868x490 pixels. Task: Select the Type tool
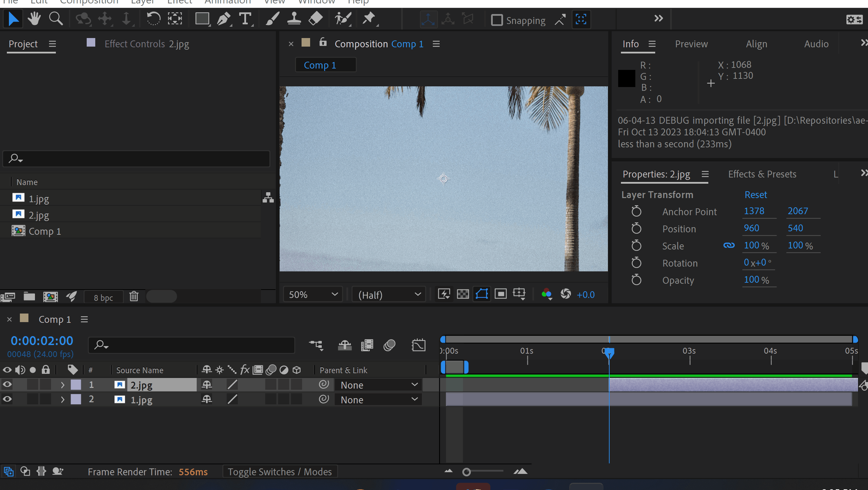click(x=245, y=19)
